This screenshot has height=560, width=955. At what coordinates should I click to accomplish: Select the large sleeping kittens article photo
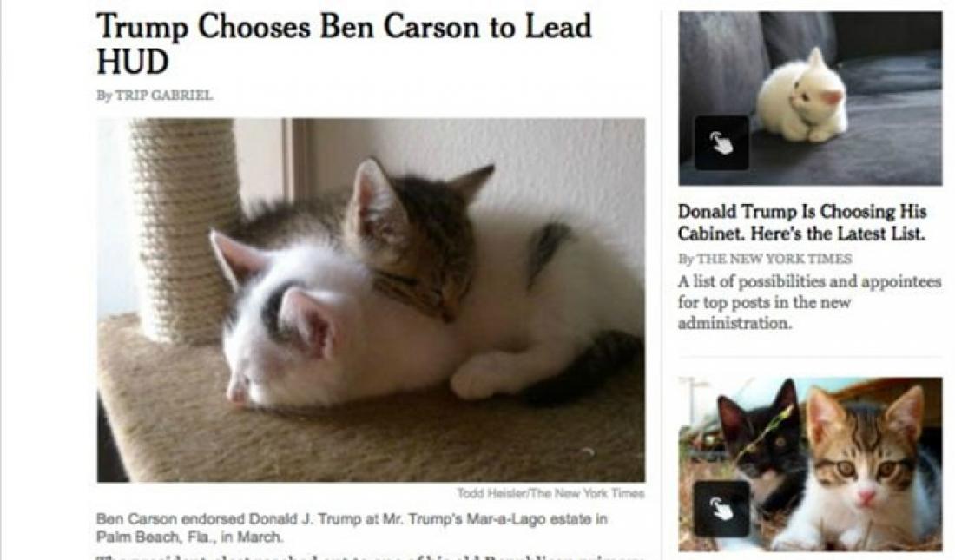[x=371, y=300]
